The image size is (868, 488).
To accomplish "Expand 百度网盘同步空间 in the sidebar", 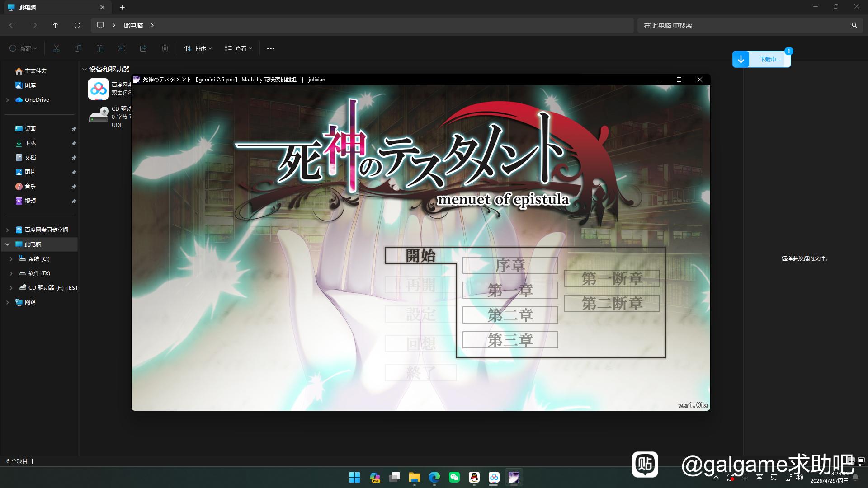I will point(7,230).
